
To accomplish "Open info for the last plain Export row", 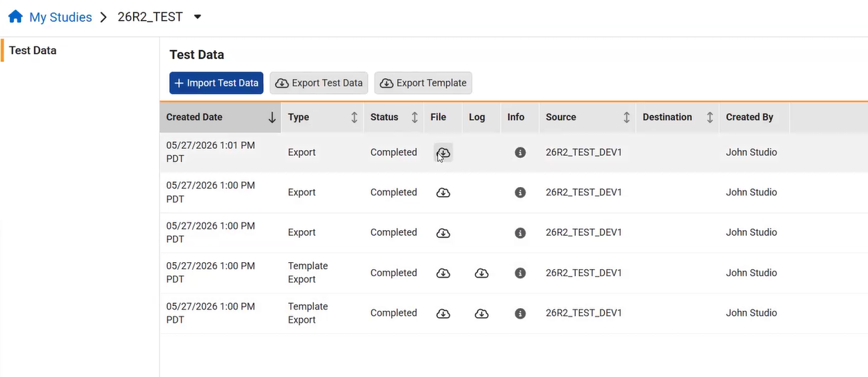I will pyautogui.click(x=520, y=233).
